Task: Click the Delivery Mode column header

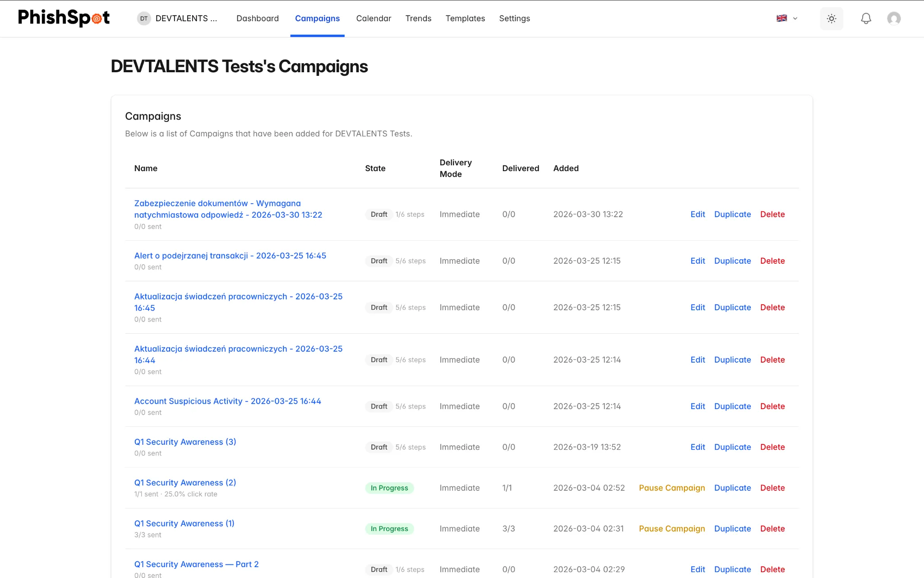Action: click(456, 168)
